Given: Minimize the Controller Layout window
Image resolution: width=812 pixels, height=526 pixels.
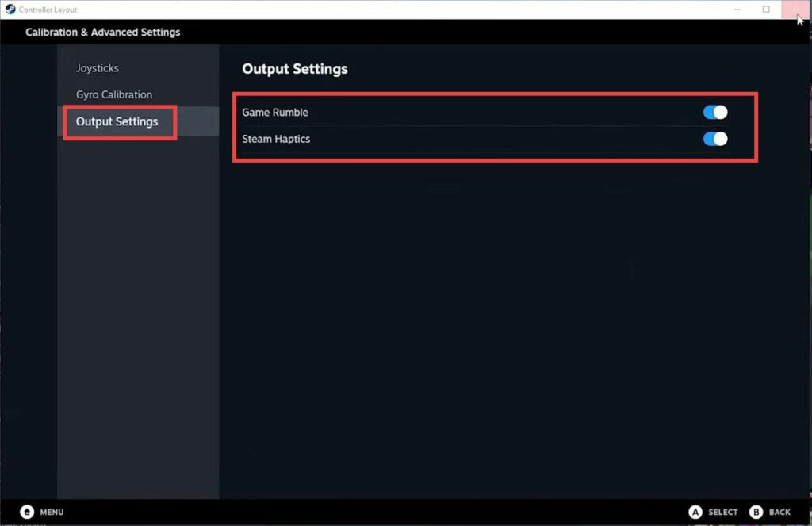Looking at the screenshot, I should 737,10.
